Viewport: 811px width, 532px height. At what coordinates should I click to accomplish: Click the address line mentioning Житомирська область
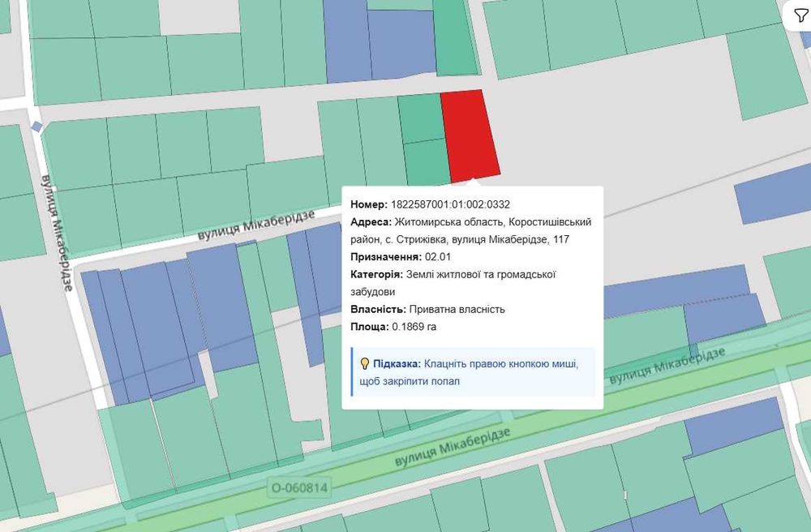[x=470, y=230]
